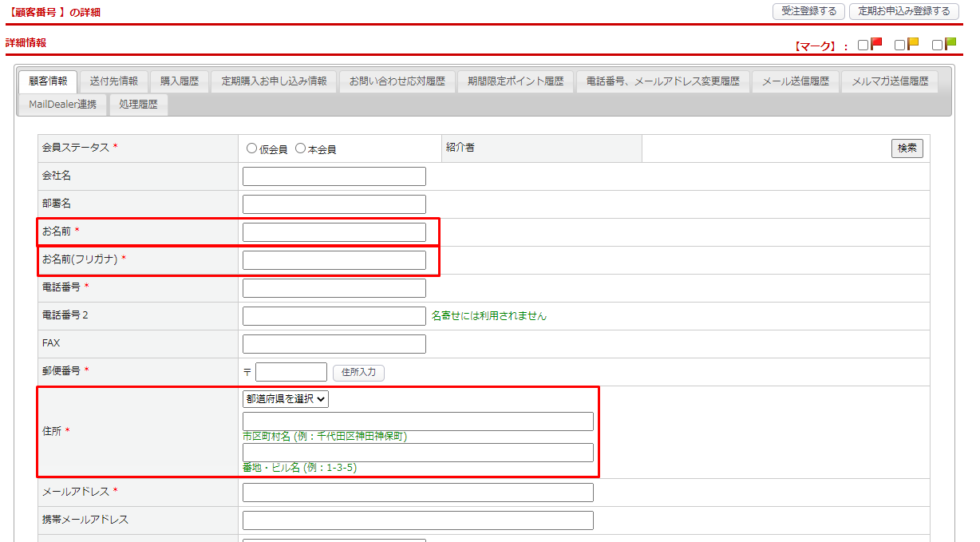Go to the 定期購入お申し込み情報 tab
The image size is (980, 542).
[274, 81]
